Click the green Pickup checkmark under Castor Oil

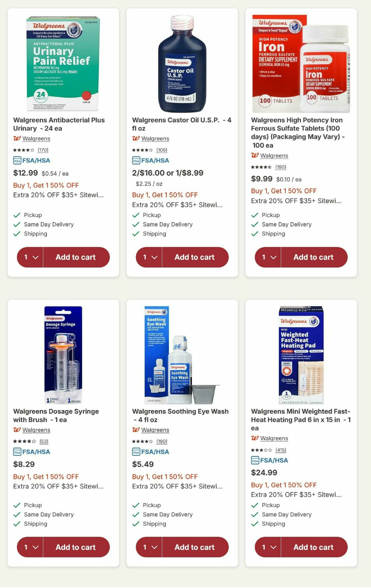pos(136,215)
